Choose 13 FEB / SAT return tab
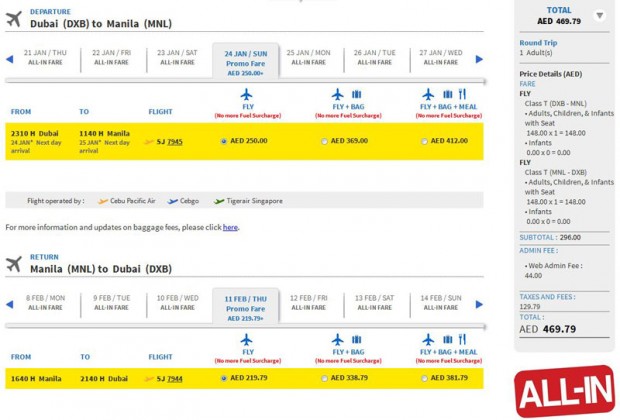This screenshot has width=620, height=420. point(374,303)
